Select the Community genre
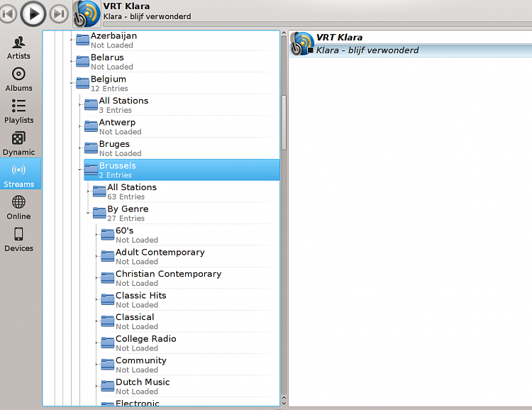 [x=190, y=365]
